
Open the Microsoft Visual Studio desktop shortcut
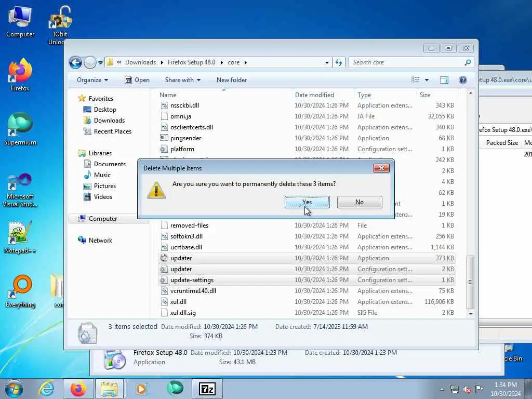click(20, 190)
